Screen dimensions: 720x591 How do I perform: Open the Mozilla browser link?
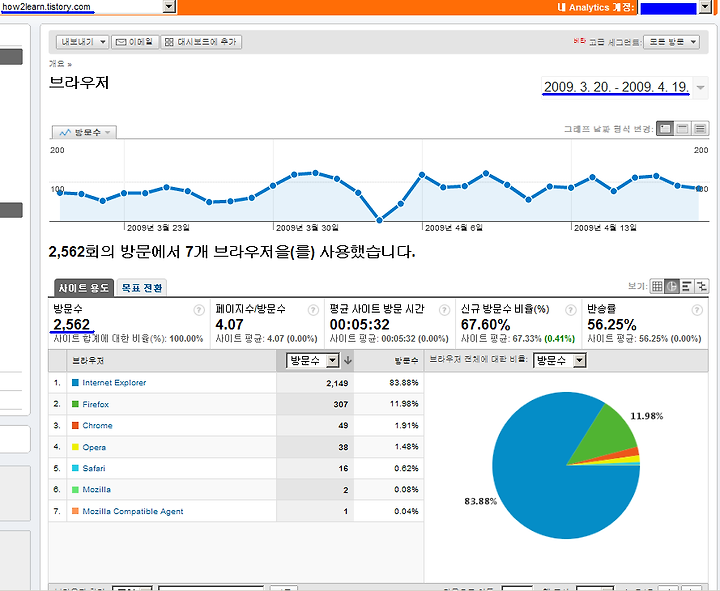pos(96,490)
